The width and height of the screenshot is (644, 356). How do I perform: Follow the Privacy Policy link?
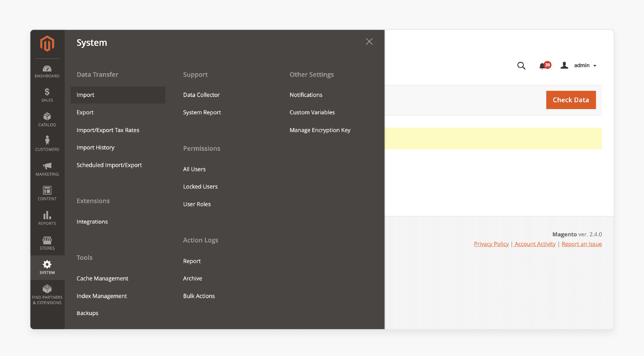click(491, 244)
